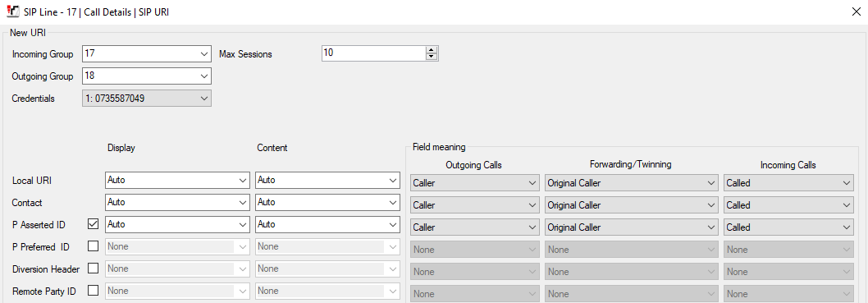Open Contact Content dropdown
The width and height of the screenshot is (868, 303).
[x=327, y=202]
